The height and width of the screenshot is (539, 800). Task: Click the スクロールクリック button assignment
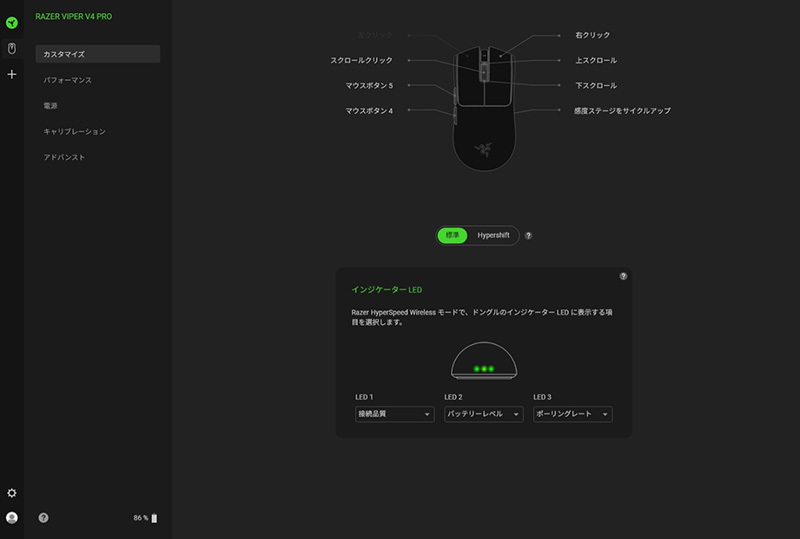click(361, 60)
